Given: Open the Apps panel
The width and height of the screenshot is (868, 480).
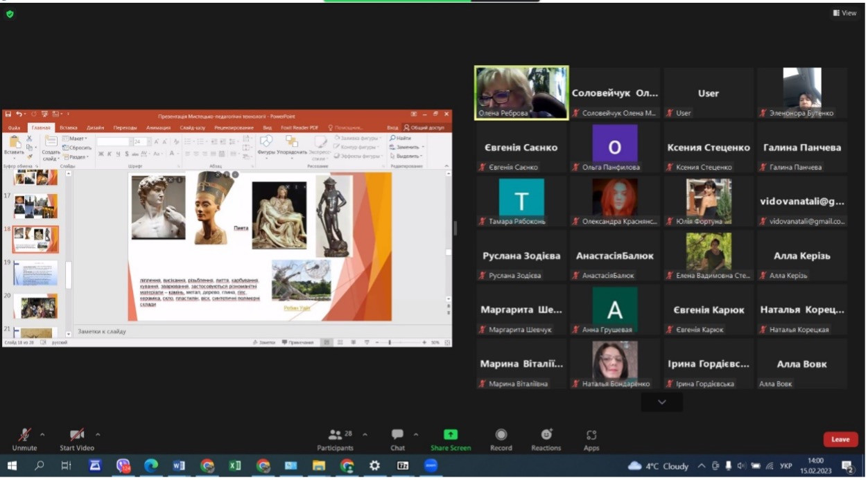Looking at the screenshot, I should point(591,435).
